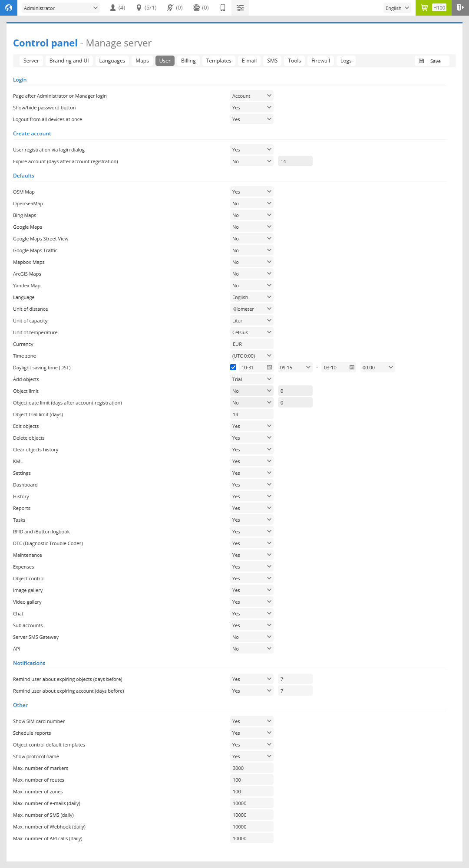The height and width of the screenshot is (868, 469).
Task: Open the Add objects Trial dropdown
Action: [252, 379]
